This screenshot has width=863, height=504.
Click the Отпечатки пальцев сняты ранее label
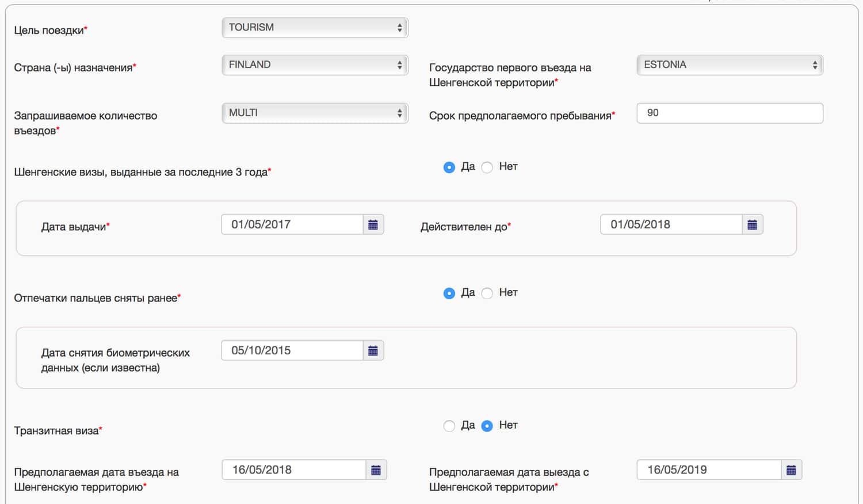tap(97, 298)
